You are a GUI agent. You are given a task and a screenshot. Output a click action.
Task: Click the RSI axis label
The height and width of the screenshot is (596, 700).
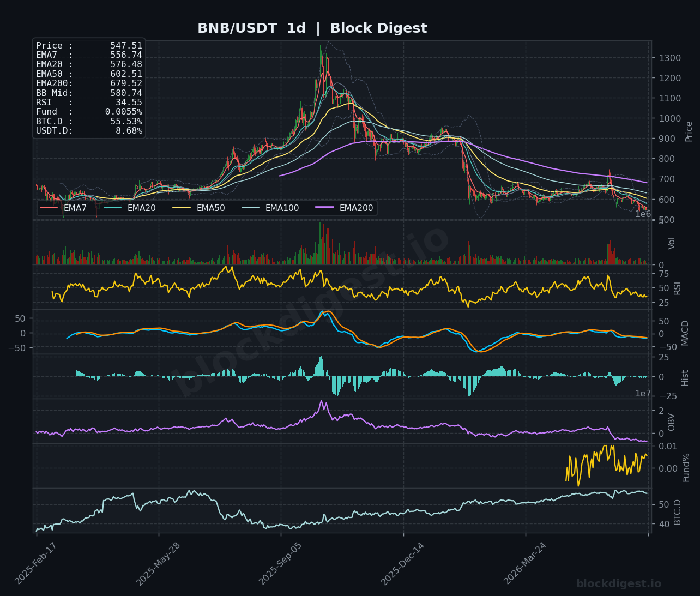coord(678,288)
